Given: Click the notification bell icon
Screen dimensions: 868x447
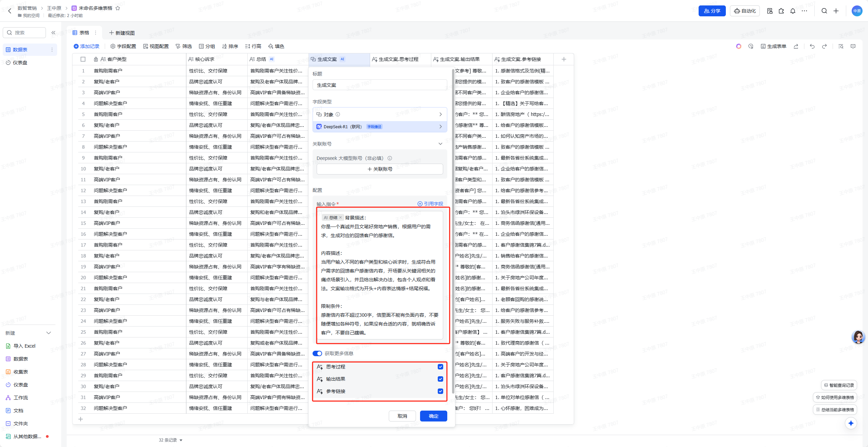Looking at the screenshot, I should (x=793, y=11).
